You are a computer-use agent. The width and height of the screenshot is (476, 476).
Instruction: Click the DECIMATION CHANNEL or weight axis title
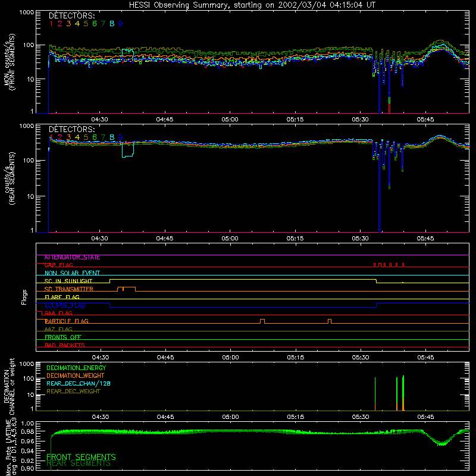pyautogui.click(x=9, y=386)
